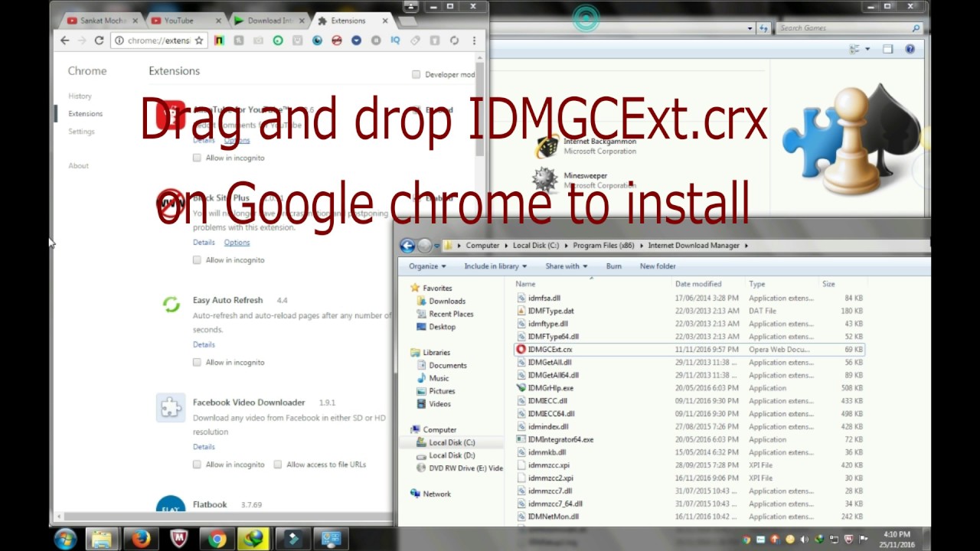Image resolution: width=980 pixels, height=551 pixels.
Task: Click the blue eye extension toolbar icon
Action: pyautogui.click(x=317, y=41)
